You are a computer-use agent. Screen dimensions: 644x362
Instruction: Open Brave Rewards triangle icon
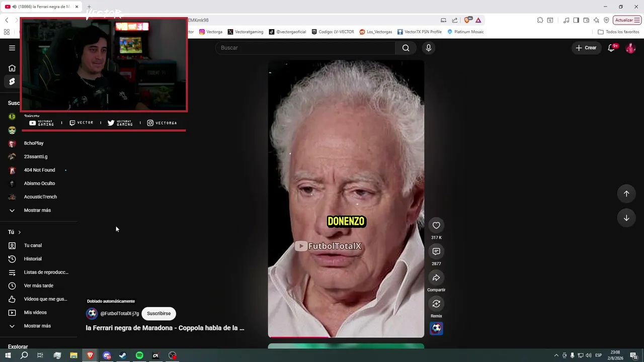point(478,20)
